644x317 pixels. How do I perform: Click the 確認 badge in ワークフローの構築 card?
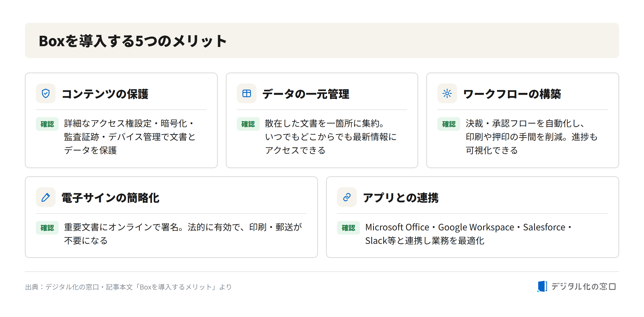[x=449, y=124]
